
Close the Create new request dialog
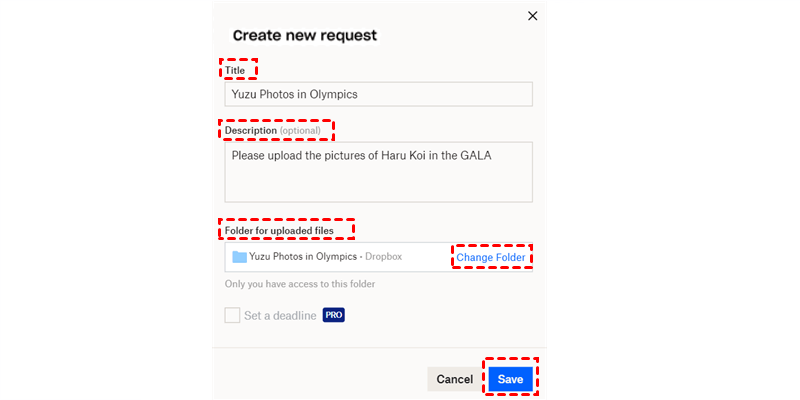click(532, 16)
